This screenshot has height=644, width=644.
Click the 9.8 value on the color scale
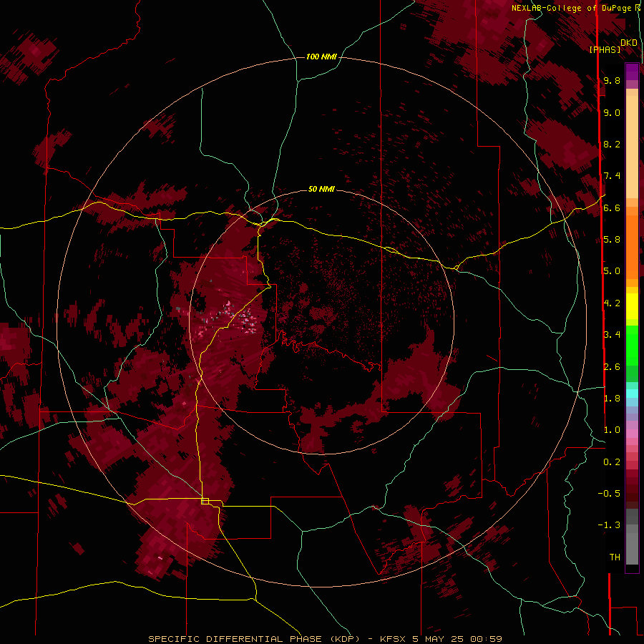pos(612,80)
